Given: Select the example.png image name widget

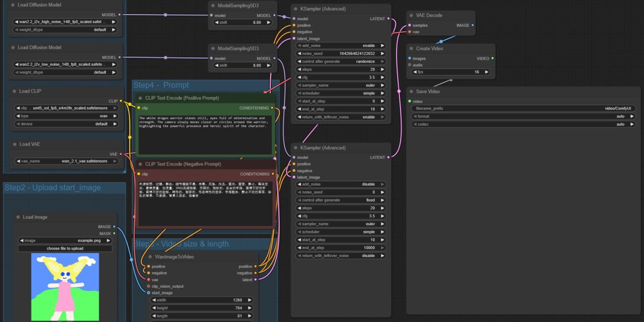Looking at the screenshot, I should 64,240.
